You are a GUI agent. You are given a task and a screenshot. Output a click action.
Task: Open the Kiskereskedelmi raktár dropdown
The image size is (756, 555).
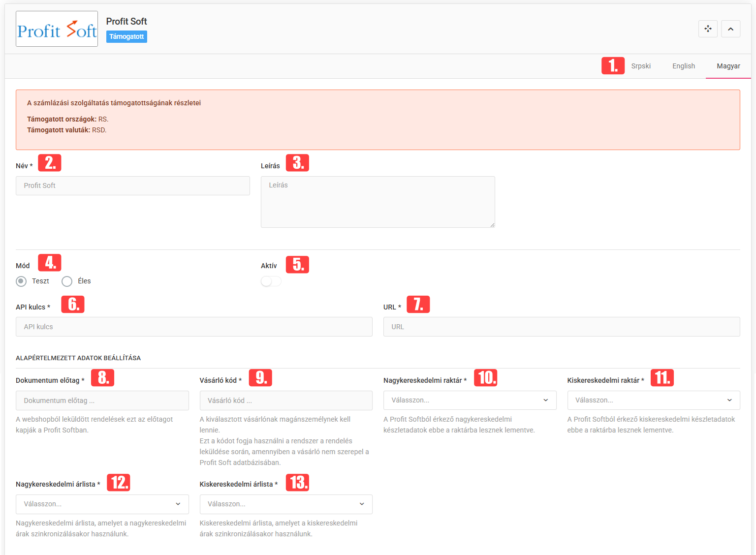tap(653, 401)
